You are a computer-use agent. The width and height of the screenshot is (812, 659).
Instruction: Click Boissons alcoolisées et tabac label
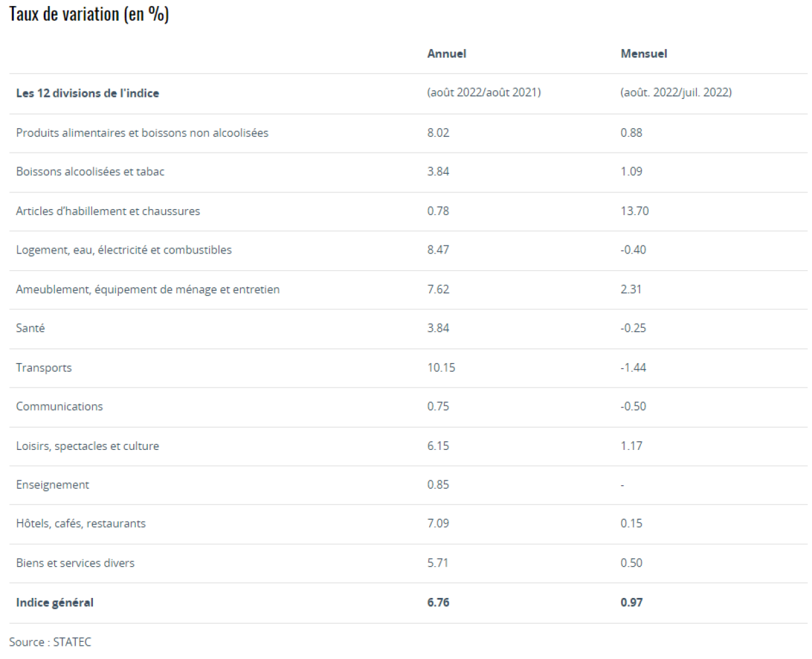[x=90, y=171]
